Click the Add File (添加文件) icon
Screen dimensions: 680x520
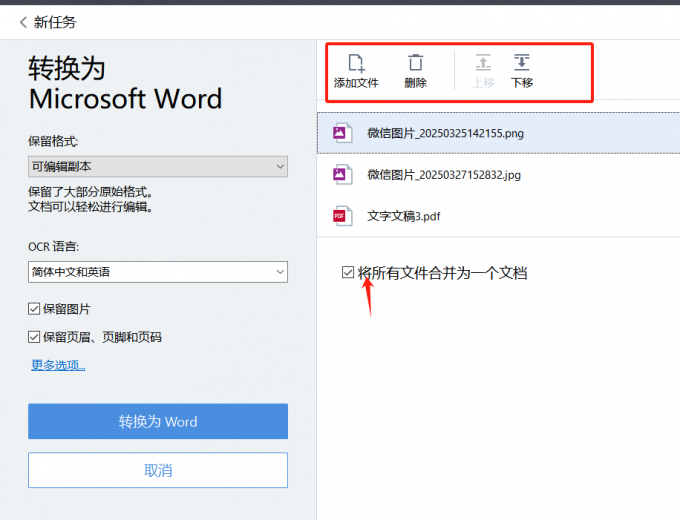coord(356,63)
